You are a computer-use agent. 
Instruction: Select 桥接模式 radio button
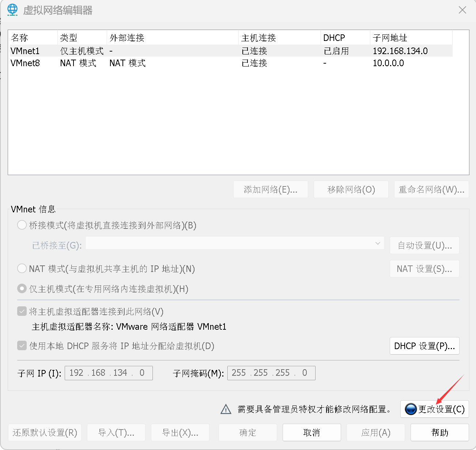pyautogui.click(x=22, y=225)
